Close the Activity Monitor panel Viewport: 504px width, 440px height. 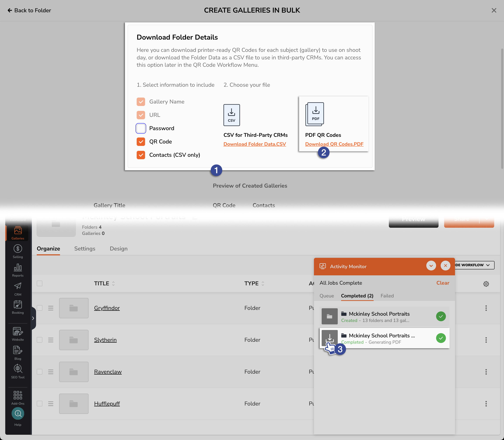(445, 266)
